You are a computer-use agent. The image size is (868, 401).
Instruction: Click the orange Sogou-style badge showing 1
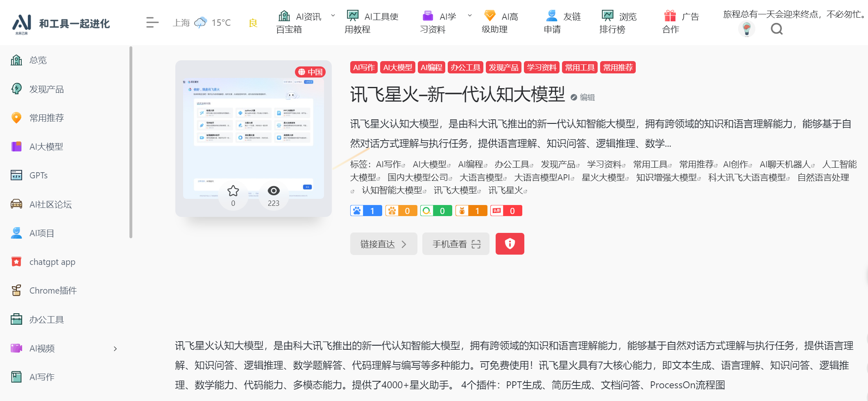[x=471, y=211]
